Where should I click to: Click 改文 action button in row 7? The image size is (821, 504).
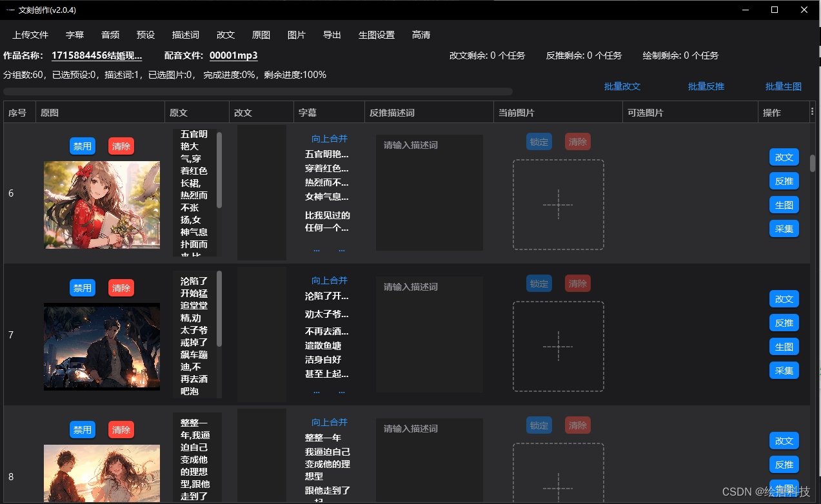click(x=784, y=299)
